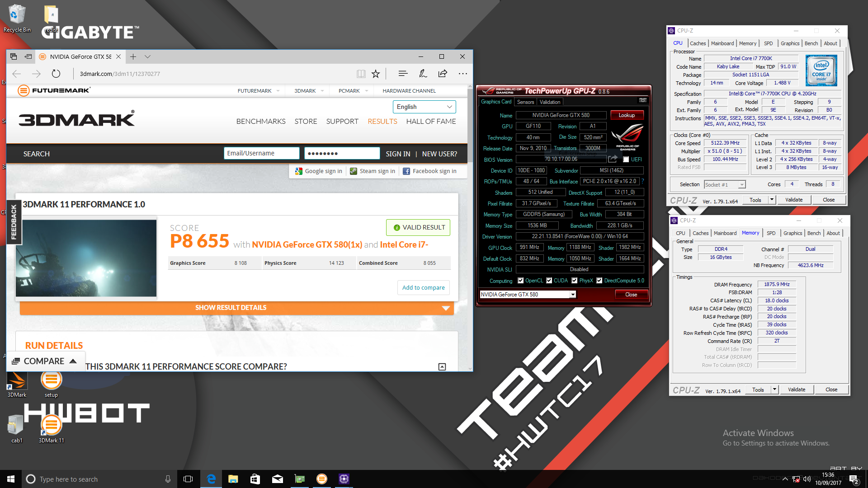Click the GPU-Z Lookup button
868x488 pixels.
point(627,115)
